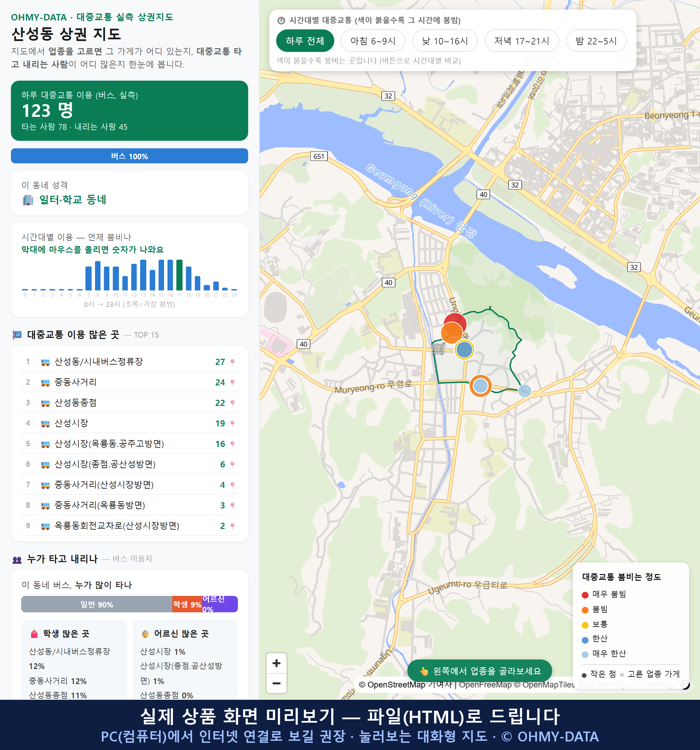700x750 pixels.
Task: Click 산성시장 1% under 어르신 많은 곳
Action: [x=163, y=652]
